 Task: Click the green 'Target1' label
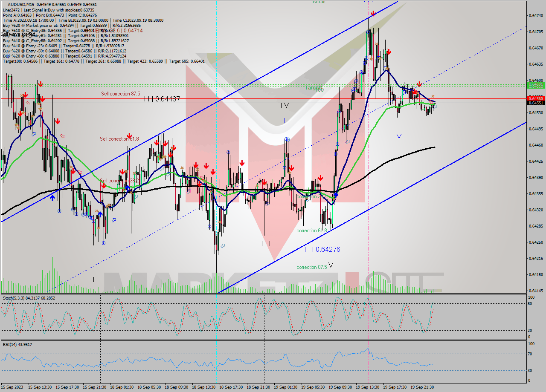314,87
